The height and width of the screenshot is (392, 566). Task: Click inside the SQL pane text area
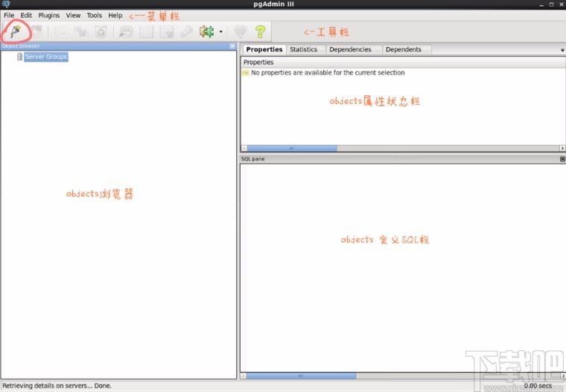tap(402, 269)
